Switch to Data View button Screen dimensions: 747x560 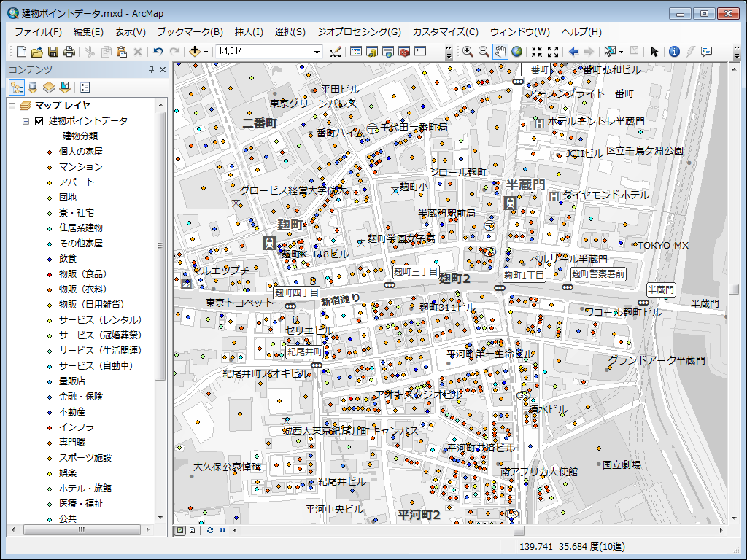180,530
